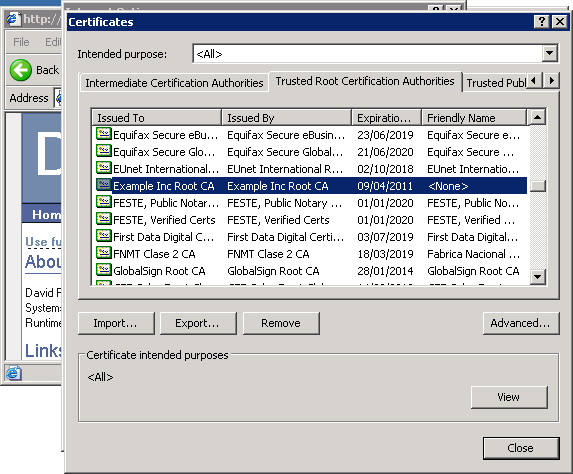Click the Export... button
The height and width of the screenshot is (474, 573).
[x=198, y=323]
